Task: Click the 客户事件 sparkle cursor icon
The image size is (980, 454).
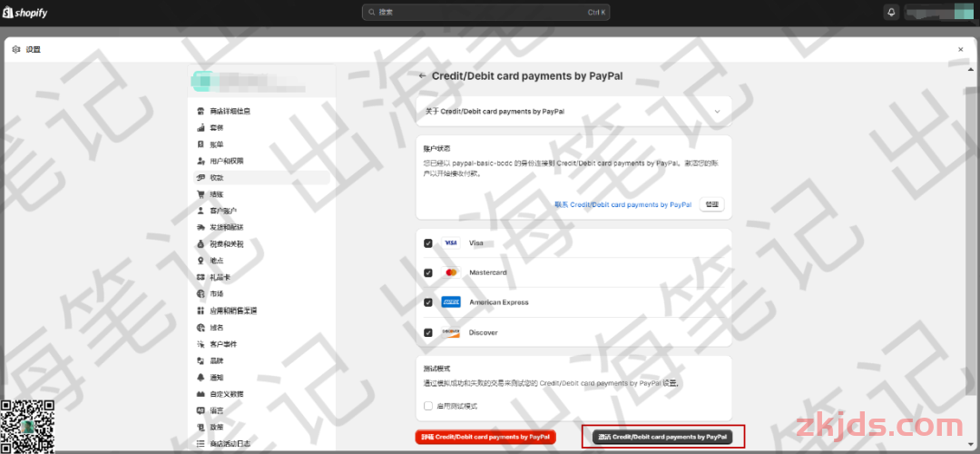Action: [201, 344]
